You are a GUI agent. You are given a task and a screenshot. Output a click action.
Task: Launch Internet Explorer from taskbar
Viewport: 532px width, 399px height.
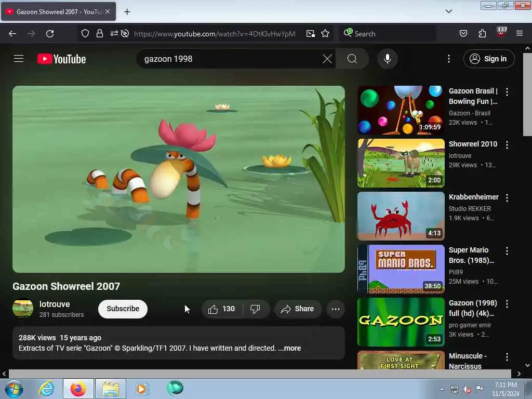[x=46, y=389]
